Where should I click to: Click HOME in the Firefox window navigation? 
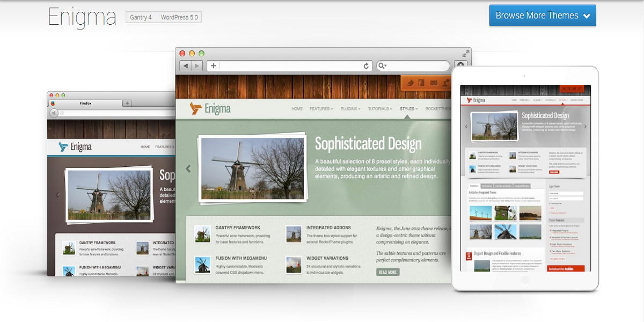[x=145, y=147]
